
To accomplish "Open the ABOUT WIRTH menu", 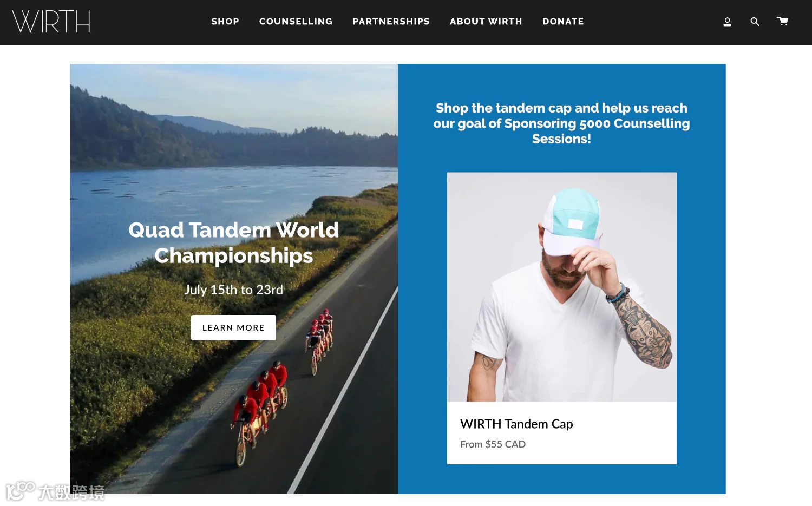I will pyautogui.click(x=486, y=22).
